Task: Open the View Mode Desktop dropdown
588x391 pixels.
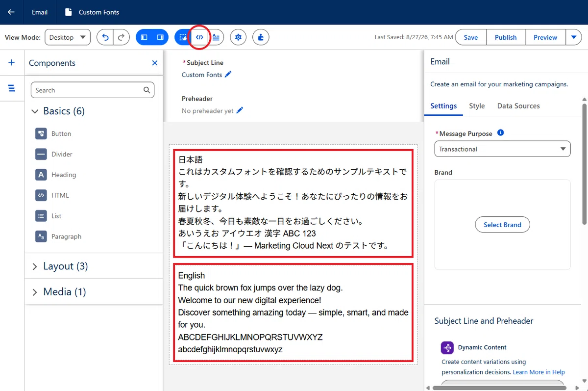Action: pos(68,37)
